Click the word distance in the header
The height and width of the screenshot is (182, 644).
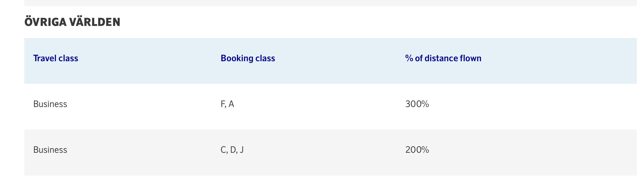coord(441,58)
